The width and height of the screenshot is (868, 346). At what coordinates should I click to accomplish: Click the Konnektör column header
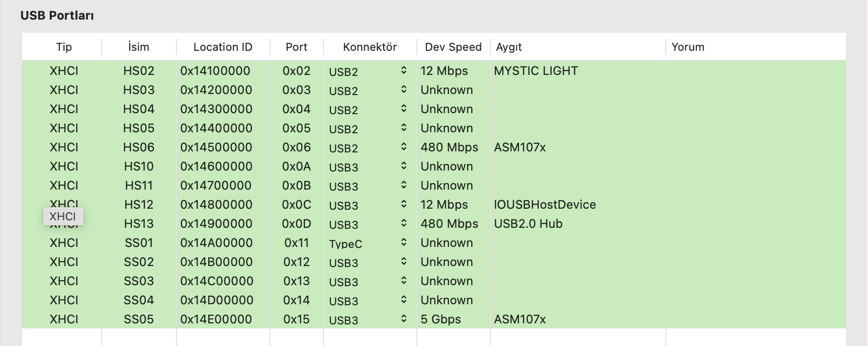(370, 47)
